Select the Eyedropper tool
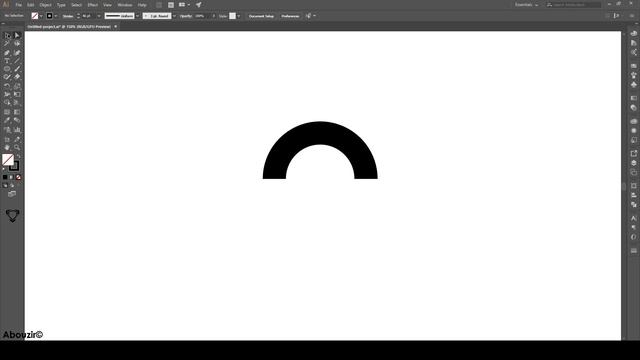The height and width of the screenshot is (360, 640). click(x=7, y=120)
